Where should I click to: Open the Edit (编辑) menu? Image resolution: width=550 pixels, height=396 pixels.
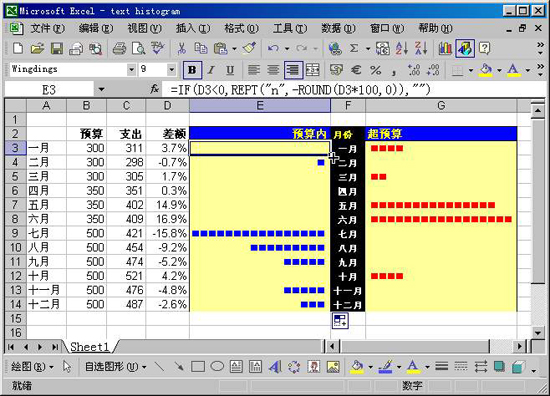coord(96,28)
